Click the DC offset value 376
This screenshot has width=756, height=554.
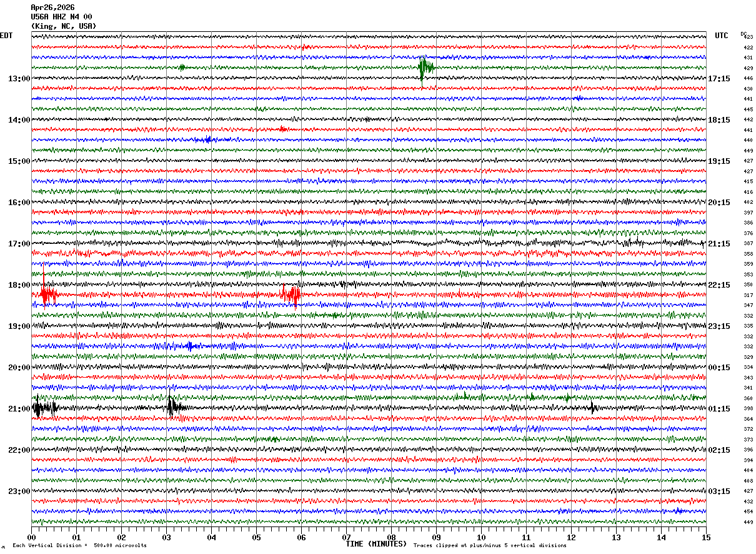[x=748, y=233]
